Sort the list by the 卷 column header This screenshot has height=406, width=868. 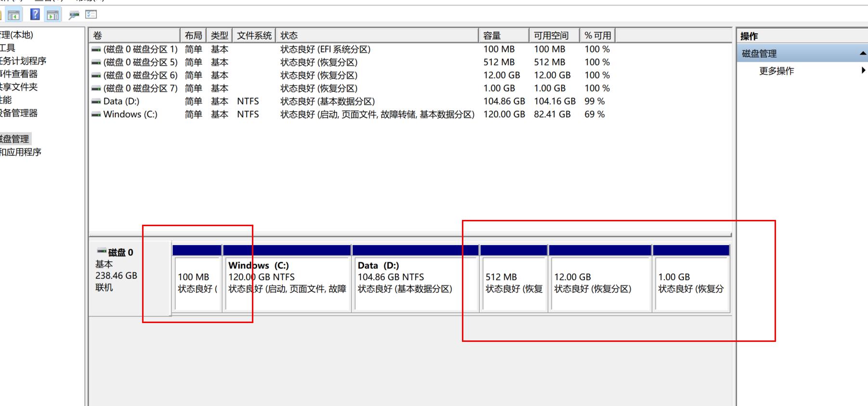click(134, 36)
